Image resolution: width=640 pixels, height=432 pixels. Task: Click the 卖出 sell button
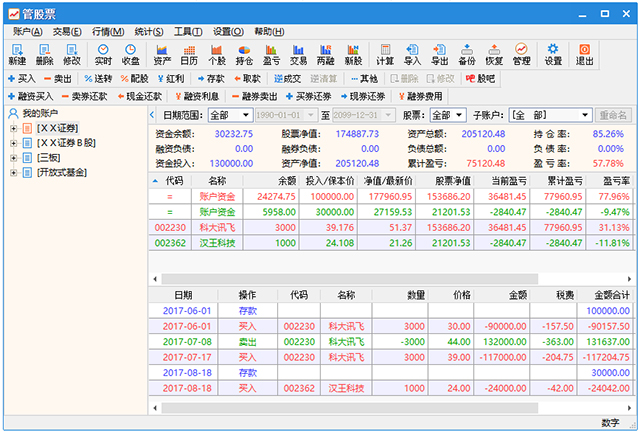(x=58, y=78)
